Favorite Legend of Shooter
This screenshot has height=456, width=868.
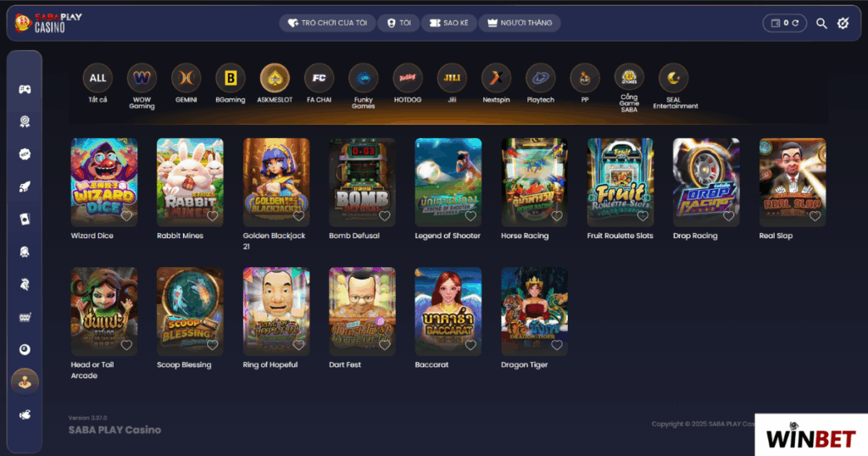470,216
